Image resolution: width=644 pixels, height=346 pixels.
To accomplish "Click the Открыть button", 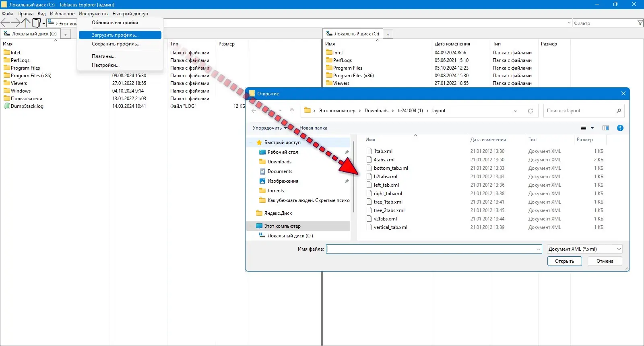I will point(565,261).
